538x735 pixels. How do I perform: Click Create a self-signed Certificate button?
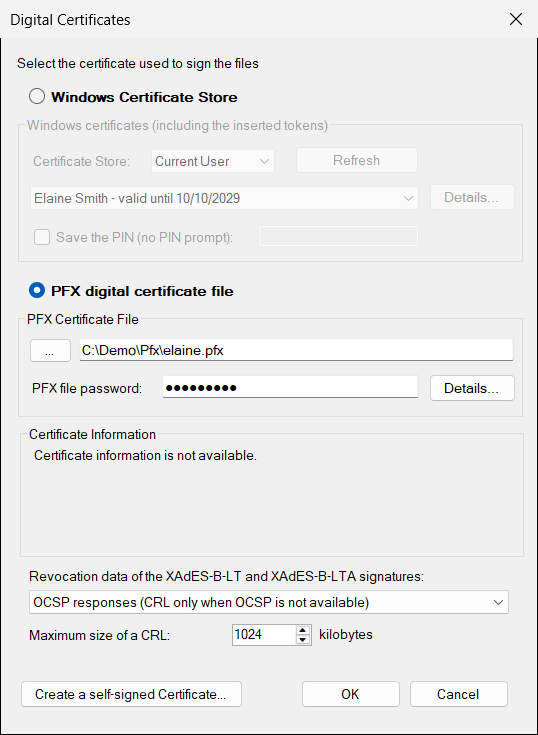(131, 694)
